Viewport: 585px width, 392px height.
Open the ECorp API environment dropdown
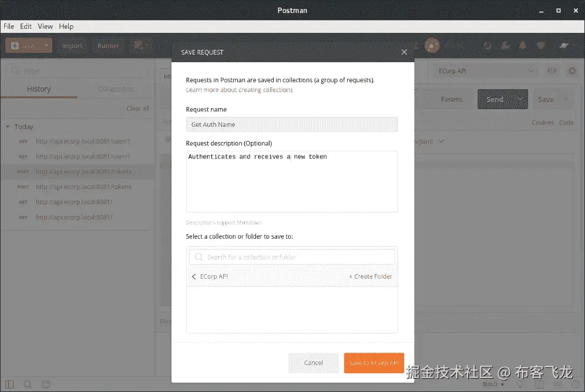[485, 71]
